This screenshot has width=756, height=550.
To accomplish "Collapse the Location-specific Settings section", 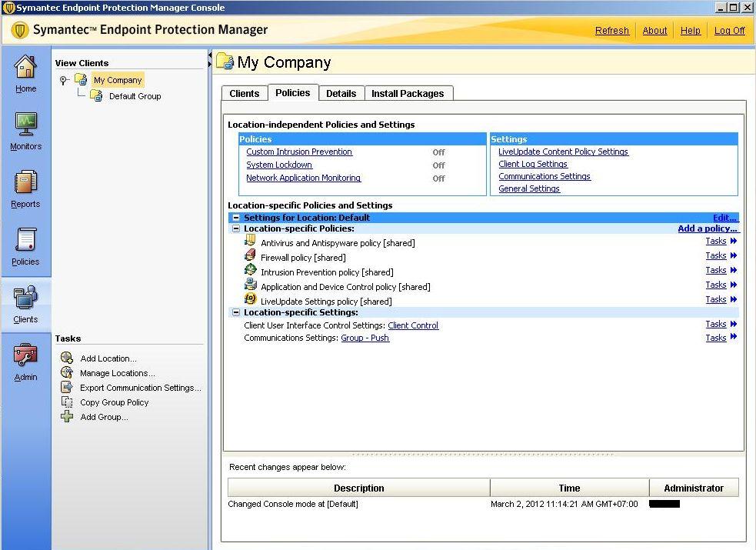I will point(236,312).
